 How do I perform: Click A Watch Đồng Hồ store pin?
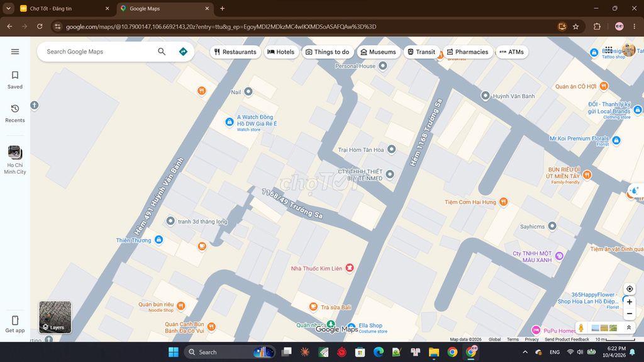(x=230, y=122)
